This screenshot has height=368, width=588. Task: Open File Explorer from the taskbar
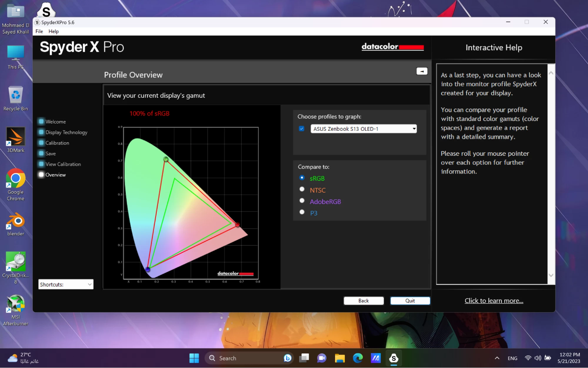pyautogui.click(x=340, y=358)
